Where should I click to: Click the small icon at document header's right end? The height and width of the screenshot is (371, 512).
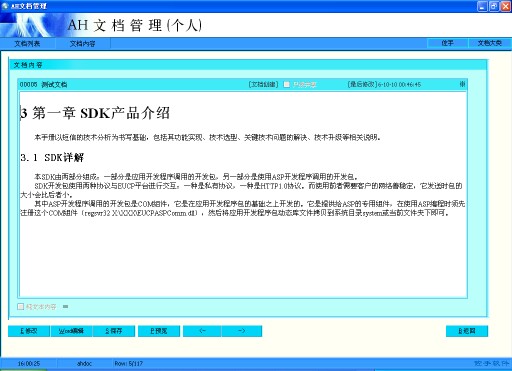tap(462, 84)
